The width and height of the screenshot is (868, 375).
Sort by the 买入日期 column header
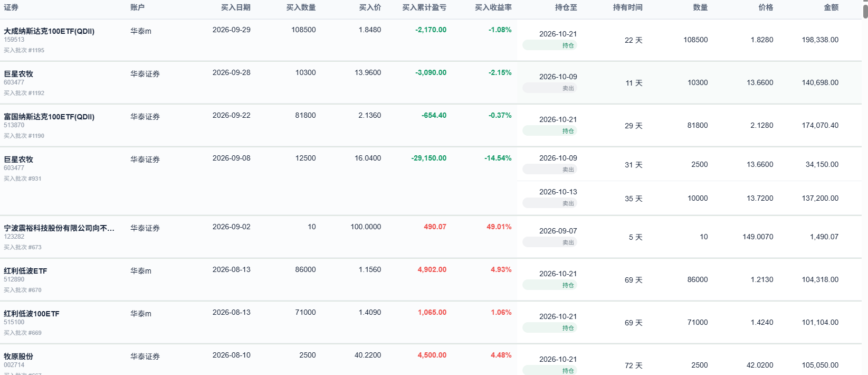(x=236, y=7)
